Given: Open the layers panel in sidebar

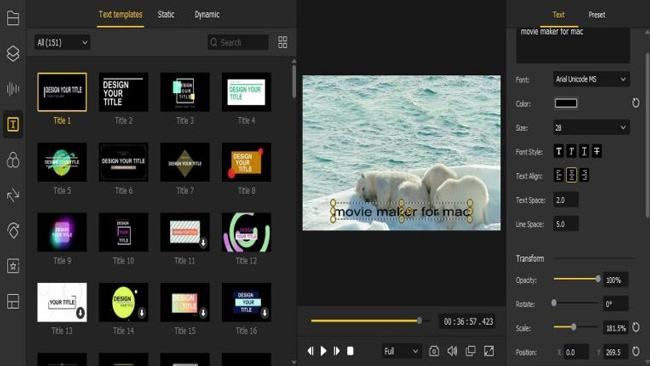Looking at the screenshot, I should point(13,53).
